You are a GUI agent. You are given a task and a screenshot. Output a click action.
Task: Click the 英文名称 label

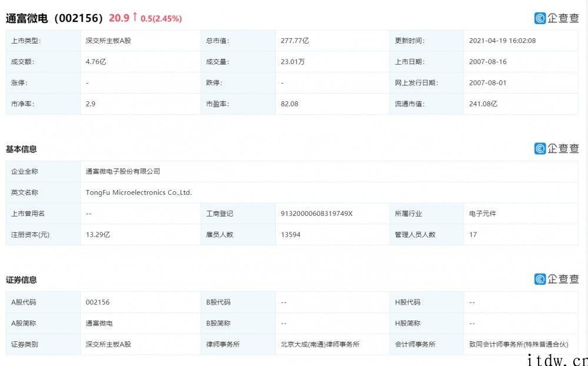[x=24, y=192]
